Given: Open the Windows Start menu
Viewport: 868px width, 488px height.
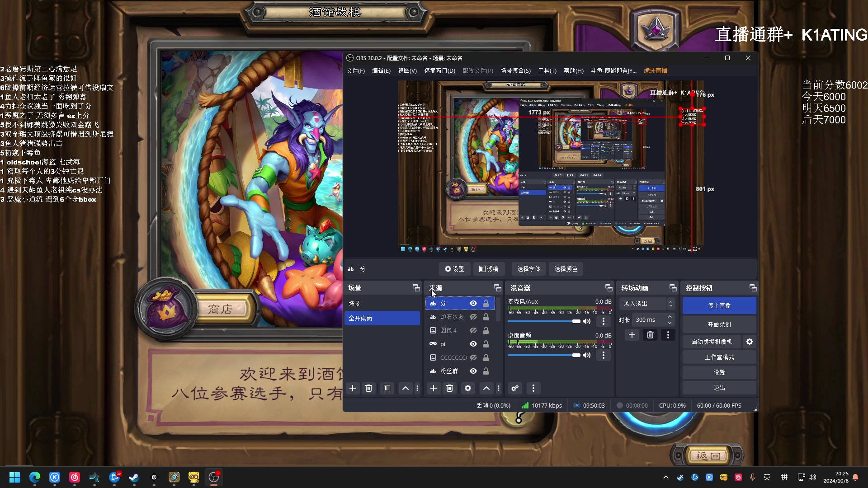Looking at the screenshot, I should 15,477.
